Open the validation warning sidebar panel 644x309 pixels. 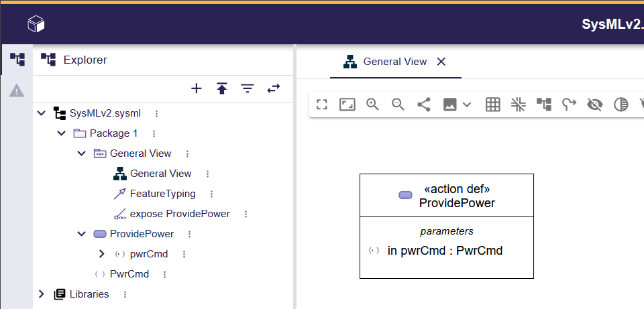click(17, 90)
